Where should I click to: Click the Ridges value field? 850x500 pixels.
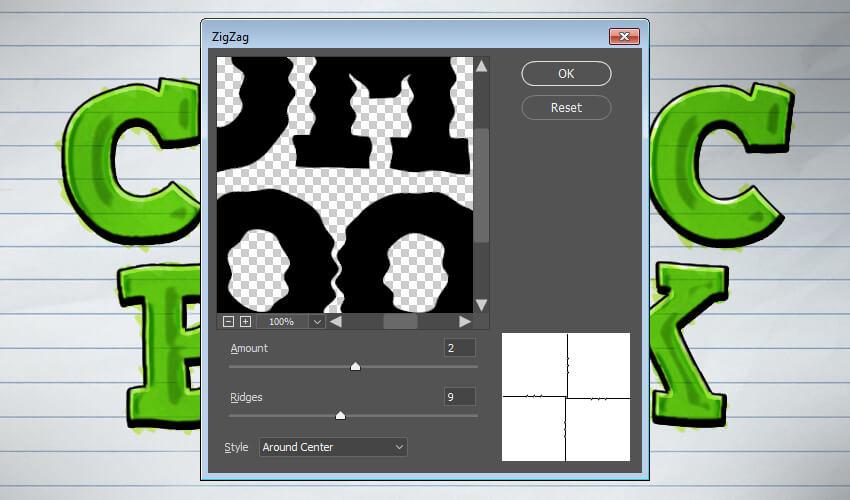click(459, 397)
